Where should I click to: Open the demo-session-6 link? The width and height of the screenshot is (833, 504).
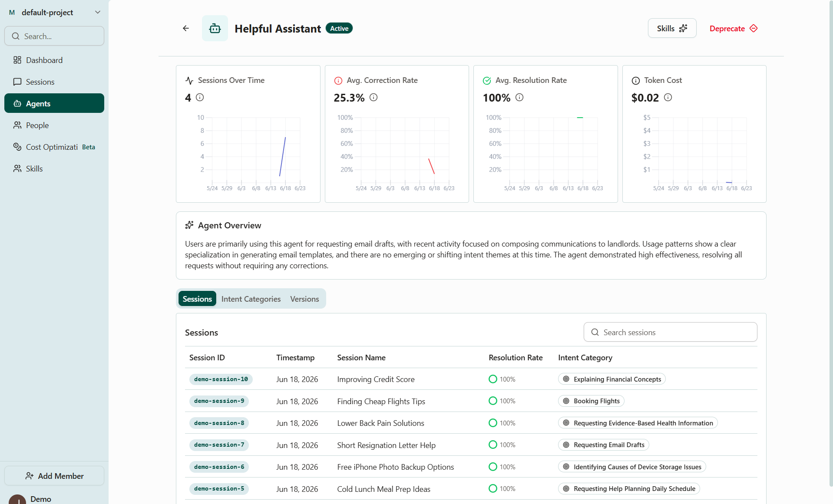[219, 467]
